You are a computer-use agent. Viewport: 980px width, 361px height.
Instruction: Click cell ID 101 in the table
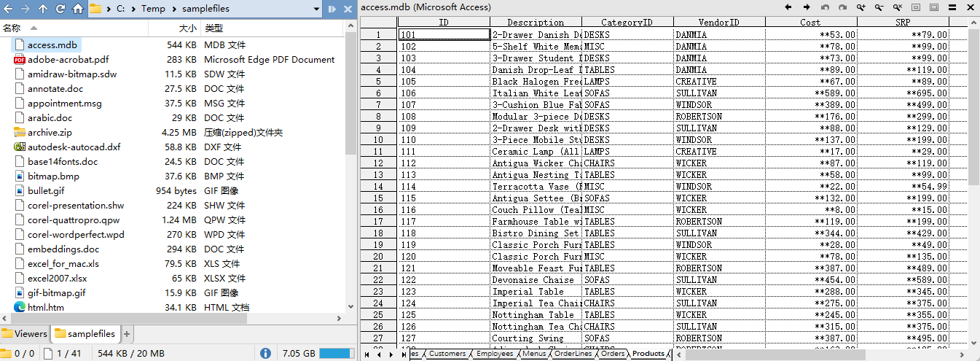click(444, 34)
